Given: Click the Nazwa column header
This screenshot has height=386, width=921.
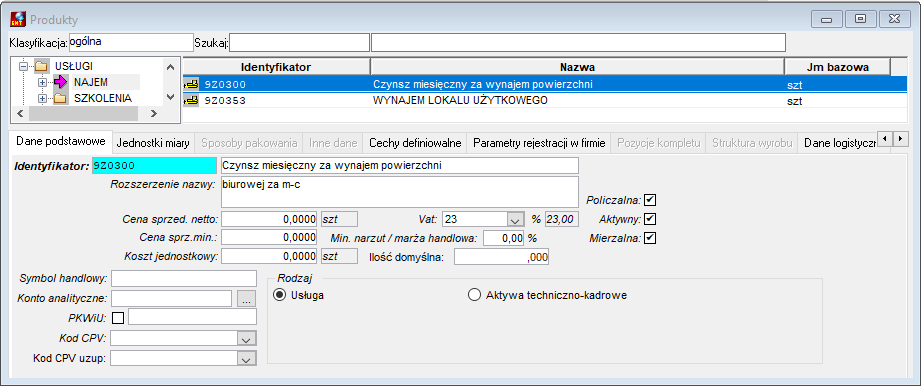Looking at the screenshot, I should click(x=577, y=67).
